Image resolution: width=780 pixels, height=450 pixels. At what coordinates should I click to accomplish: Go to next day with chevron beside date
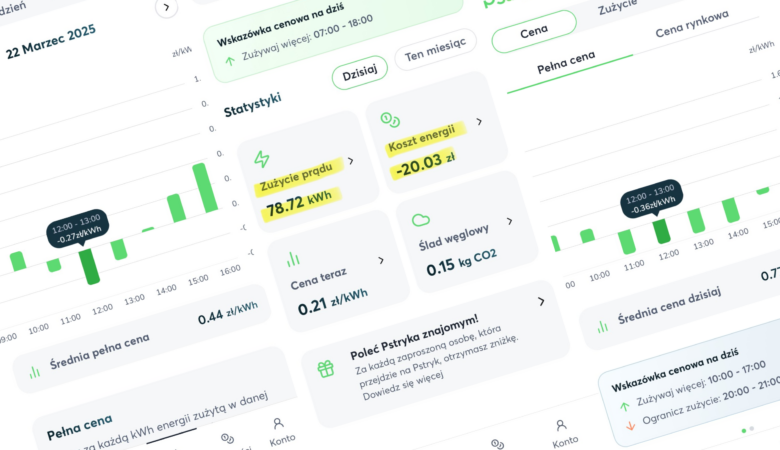pos(166,7)
